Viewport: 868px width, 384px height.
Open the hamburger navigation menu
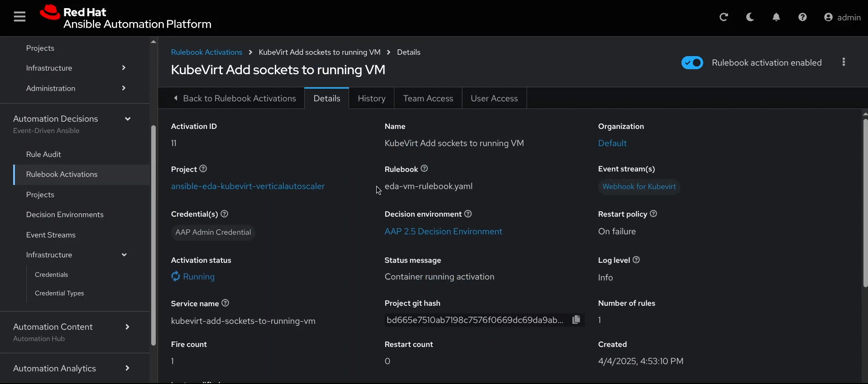[x=19, y=17]
